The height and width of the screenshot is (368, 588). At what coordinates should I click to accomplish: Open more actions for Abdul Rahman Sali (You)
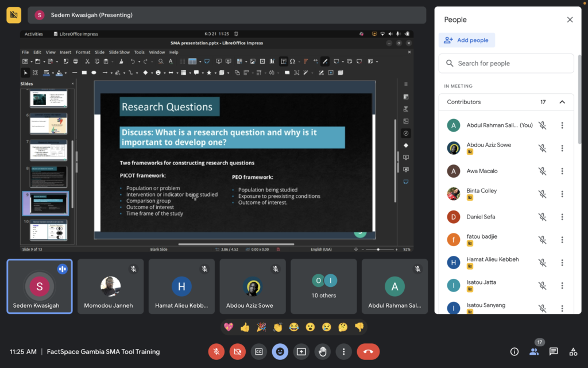click(562, 125)
